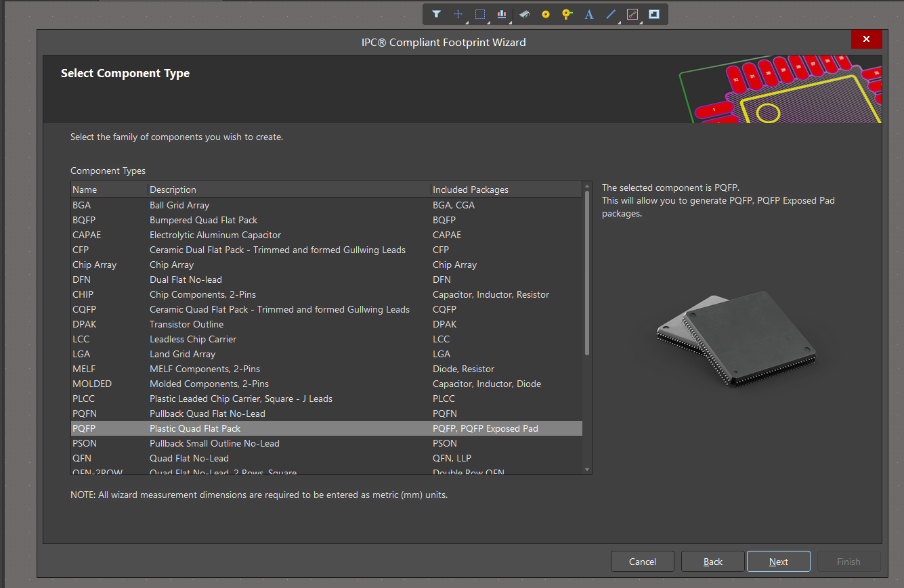
Task: Select the place region/cutout tool
Action: [653, 14]
